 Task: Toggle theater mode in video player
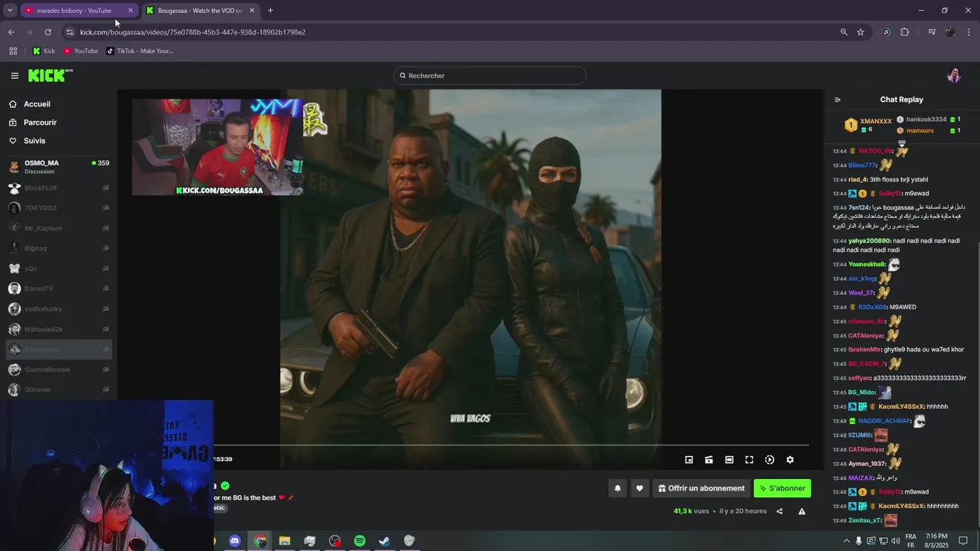(729, 460)
